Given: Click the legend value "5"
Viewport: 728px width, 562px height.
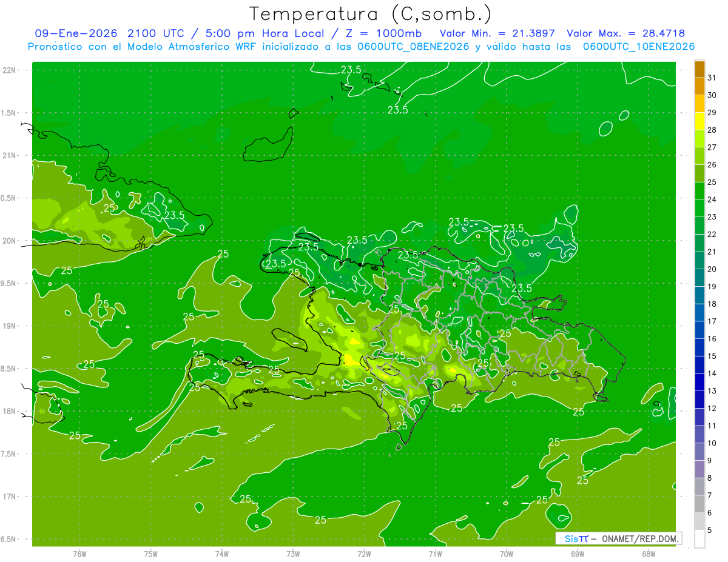Looking at the screenshot, I should coord(710,530).
